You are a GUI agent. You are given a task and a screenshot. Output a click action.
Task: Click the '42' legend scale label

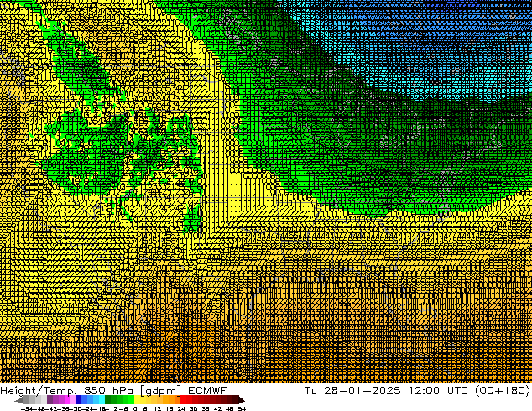[x=218, y=408]
